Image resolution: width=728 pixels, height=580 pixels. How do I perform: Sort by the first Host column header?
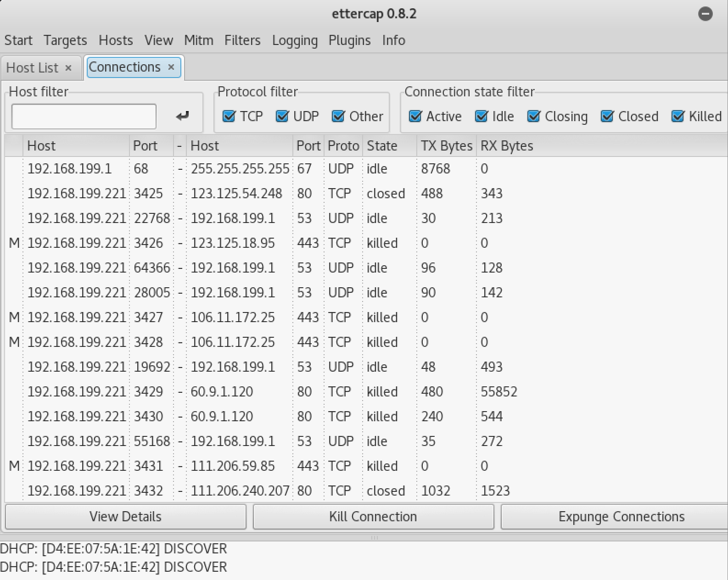pyautogui.click(x=76, y=146)
